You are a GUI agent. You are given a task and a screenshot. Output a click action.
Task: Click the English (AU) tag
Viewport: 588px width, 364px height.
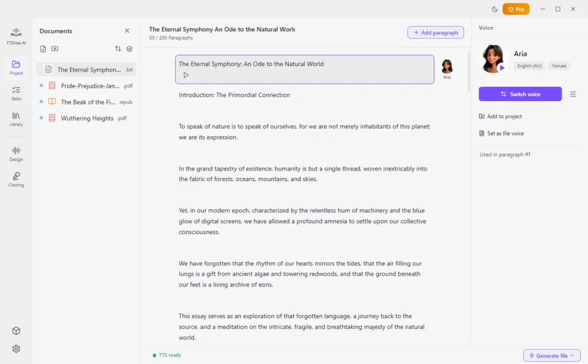coord(529,66)
